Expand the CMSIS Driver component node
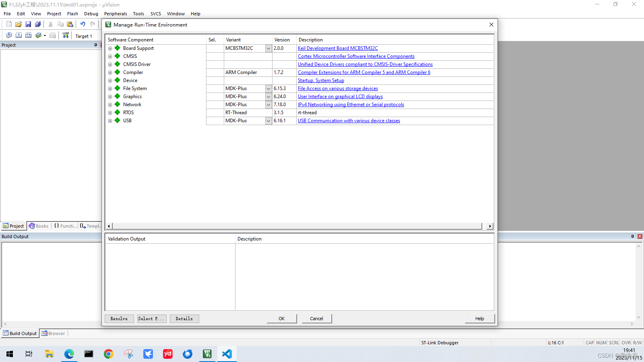644x362 pixels. point(110,64)
